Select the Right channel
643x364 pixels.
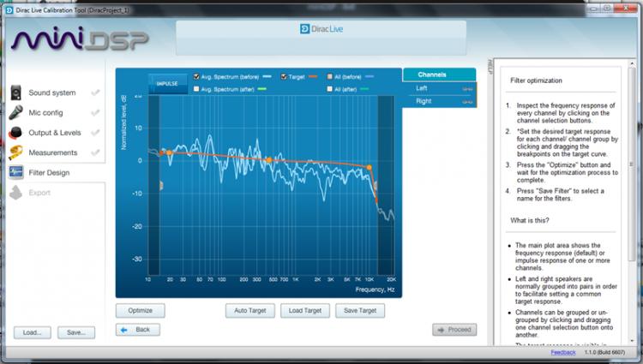coord(440,101)
